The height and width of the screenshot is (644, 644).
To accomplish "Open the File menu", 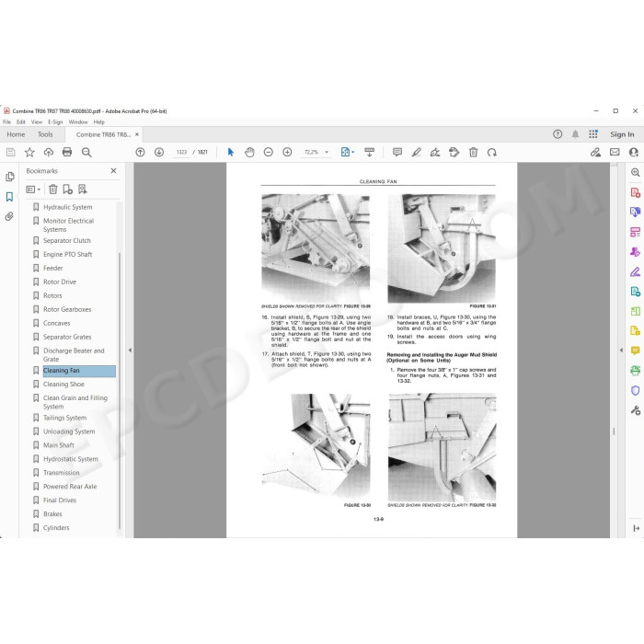I will pyautogui.click(x=7, y=122).
